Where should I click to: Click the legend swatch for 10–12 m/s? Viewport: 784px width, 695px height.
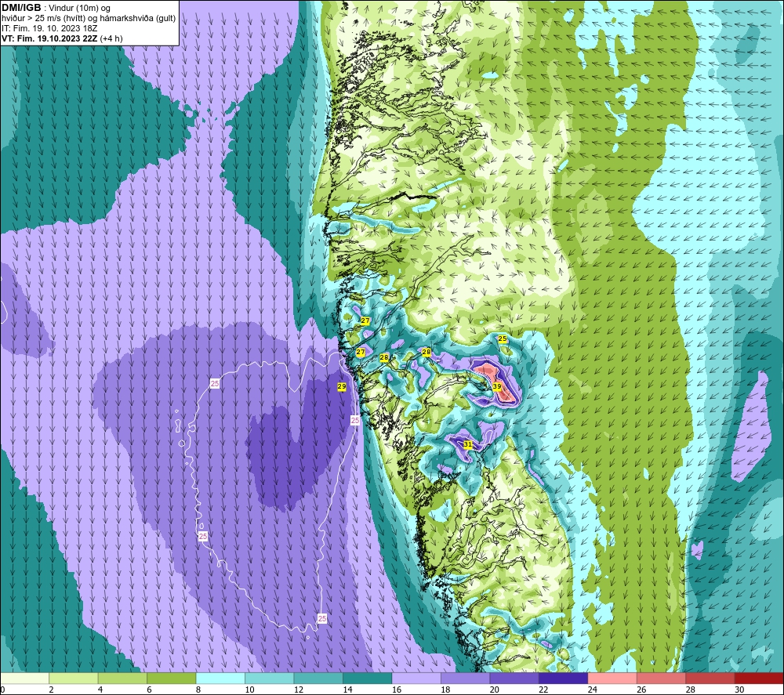pos(270,679)
